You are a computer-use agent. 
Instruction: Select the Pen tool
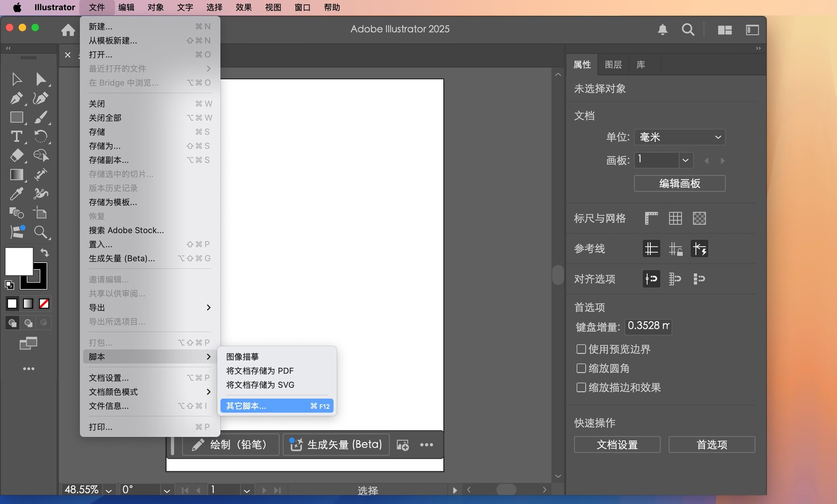click(17, 98)
